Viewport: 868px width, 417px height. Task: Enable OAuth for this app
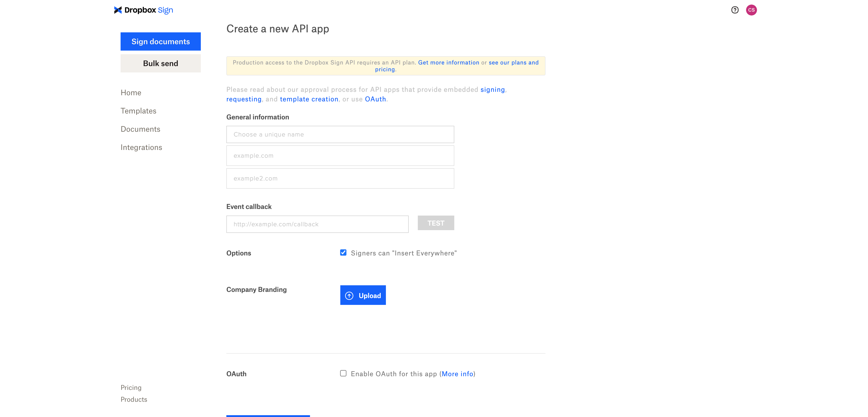(x=343, y=373)
